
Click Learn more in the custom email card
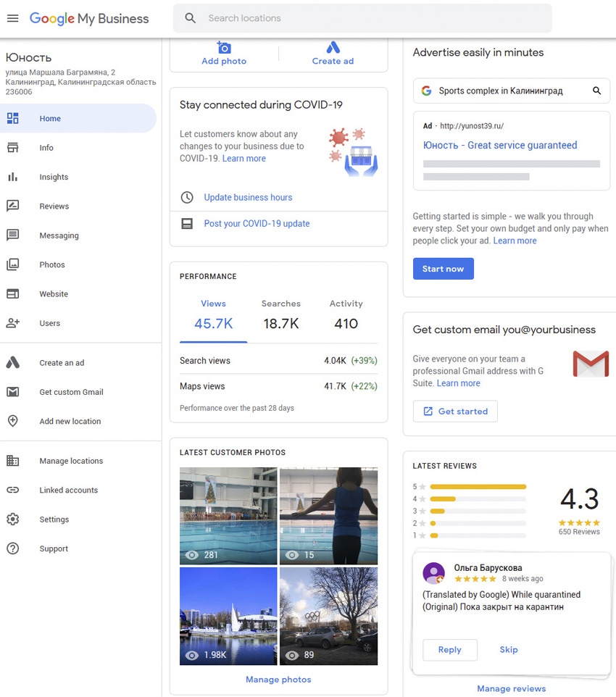tap(458, 383)
